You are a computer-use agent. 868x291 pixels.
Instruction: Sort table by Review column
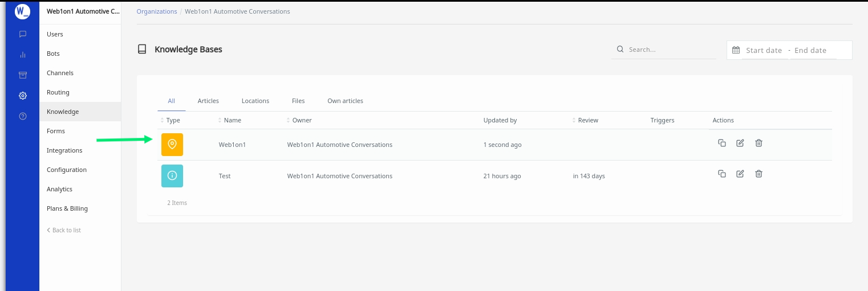click(x=586, y=120)
